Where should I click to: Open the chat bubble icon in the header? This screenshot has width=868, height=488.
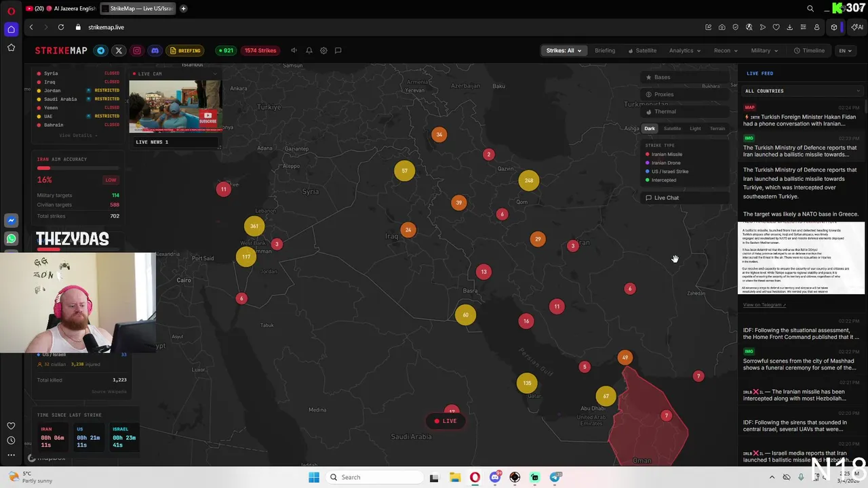(338, 50)
